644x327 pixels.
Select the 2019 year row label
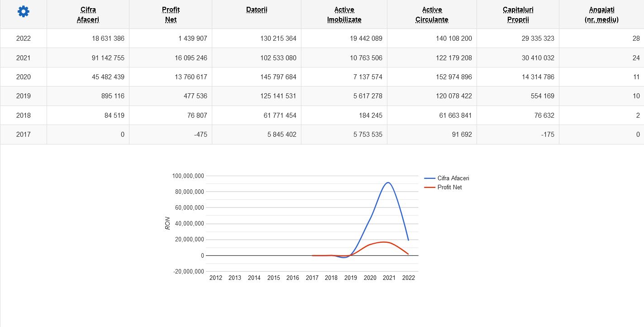24,96
